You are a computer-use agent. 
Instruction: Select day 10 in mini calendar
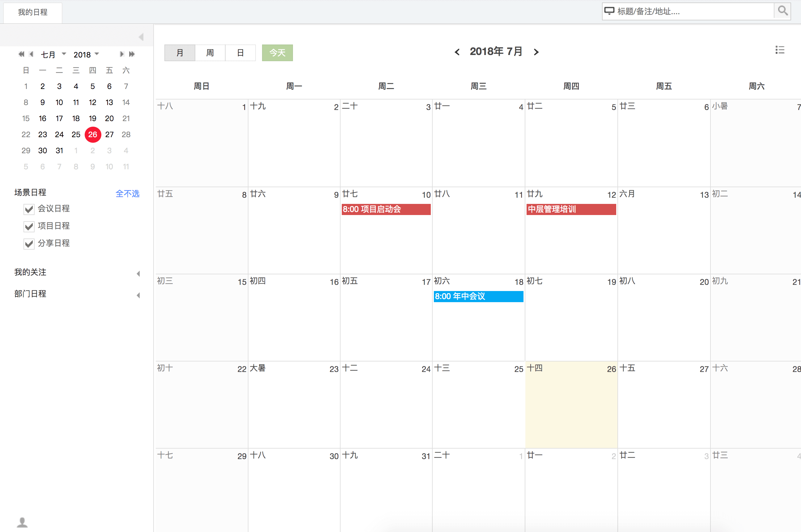click(59, 103)
